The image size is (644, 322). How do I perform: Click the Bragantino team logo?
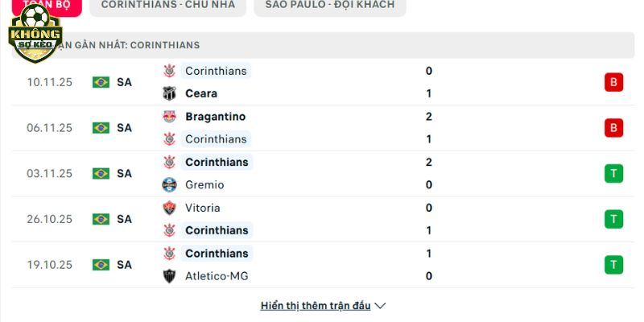tap(169, 117)
